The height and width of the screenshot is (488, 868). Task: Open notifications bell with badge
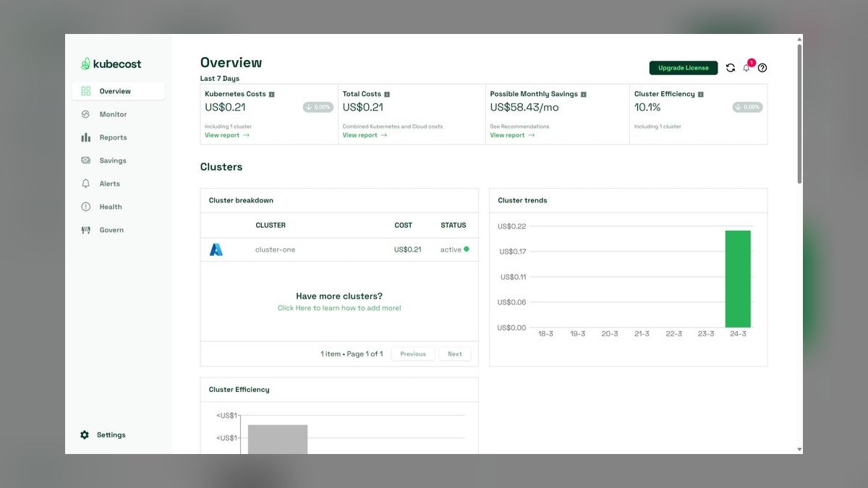click(x=747, y=67)
